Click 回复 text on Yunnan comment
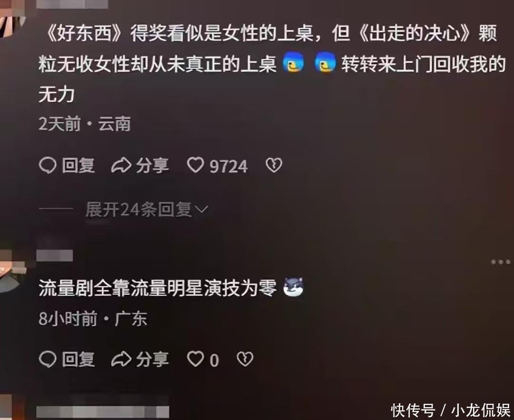The width and height of the screenshot is (514, 420). pyautogui.click(x=79, y=165)
